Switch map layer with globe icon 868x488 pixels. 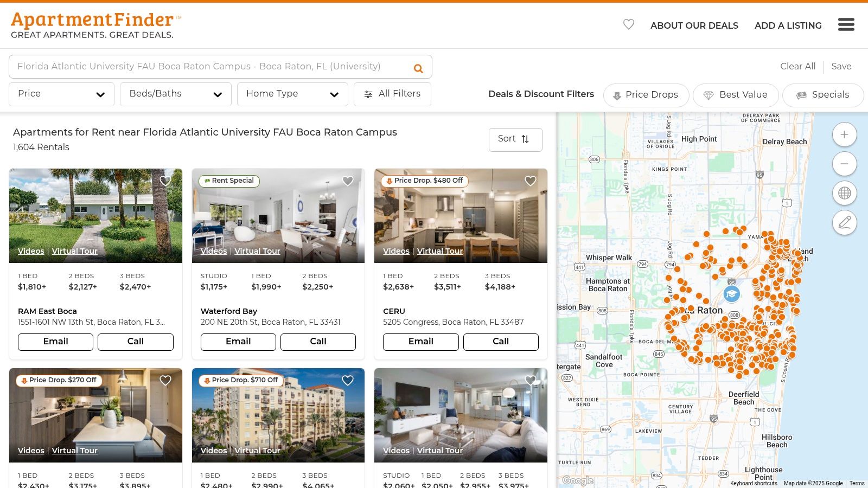[x=844, y=193]
